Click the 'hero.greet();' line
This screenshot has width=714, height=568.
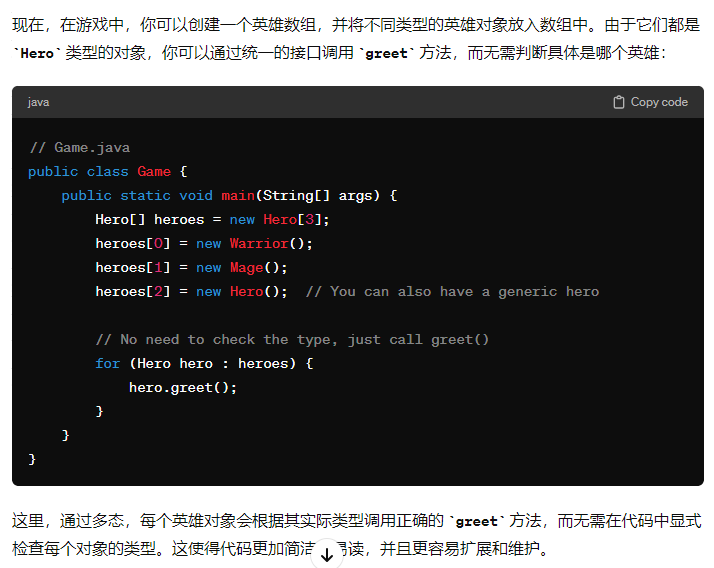click(183, 388)
